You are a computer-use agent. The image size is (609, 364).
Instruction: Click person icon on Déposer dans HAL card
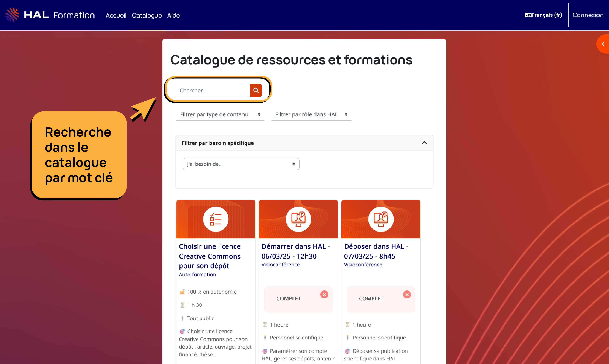348,338
